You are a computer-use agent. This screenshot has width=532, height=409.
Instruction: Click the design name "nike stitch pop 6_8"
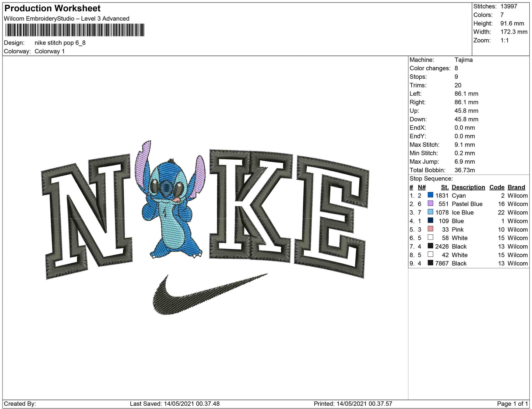pyautogui.click(x=60, y=43)
